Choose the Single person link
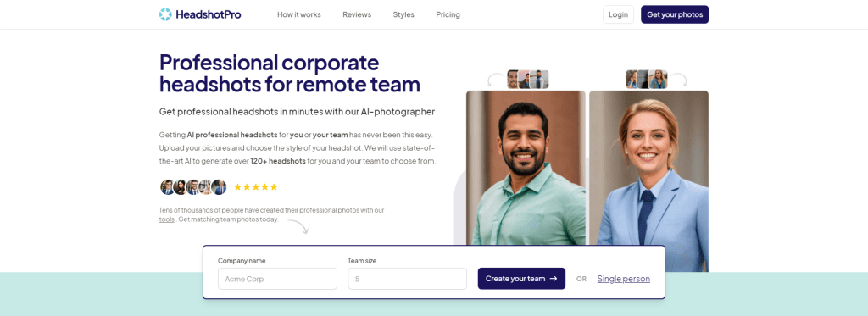 (623, 279)
